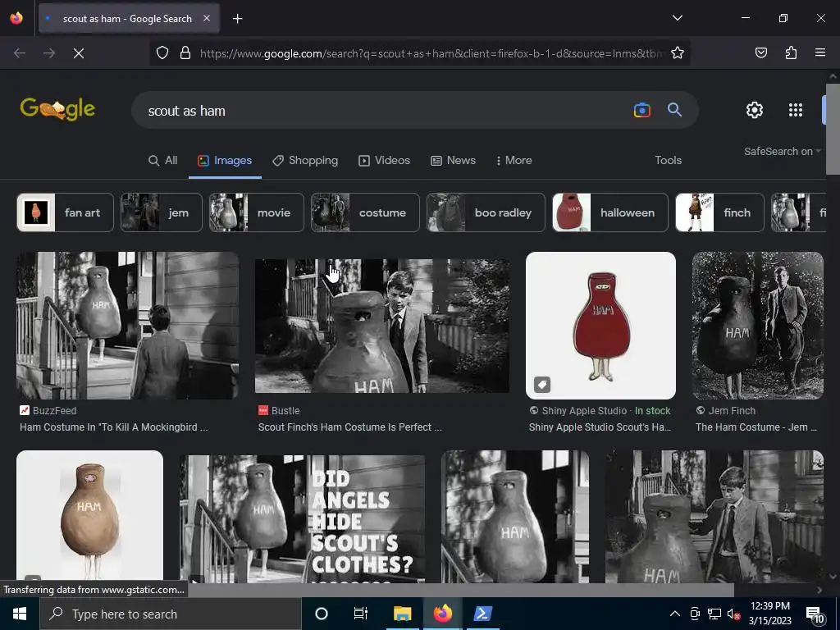Open the Jem Finch ham costume image
The height and width of the screenshot is (630, 840).
[757, 325]
